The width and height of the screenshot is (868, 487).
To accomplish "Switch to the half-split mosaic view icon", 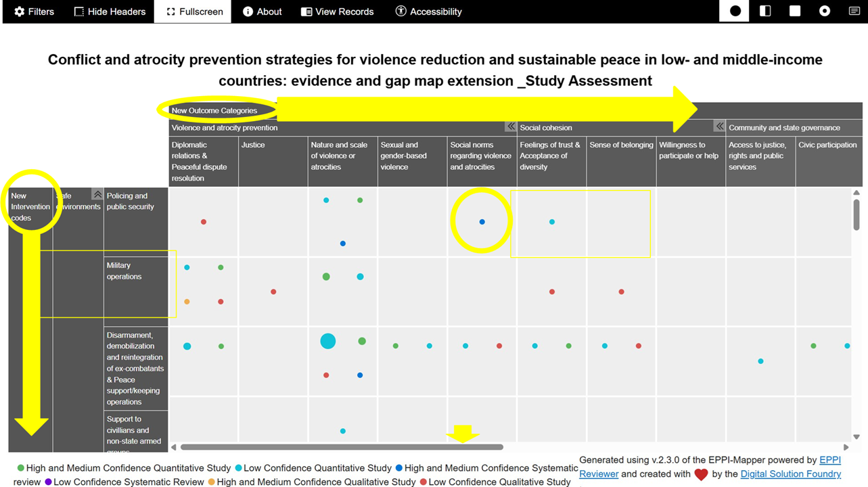I will [765, 11].
